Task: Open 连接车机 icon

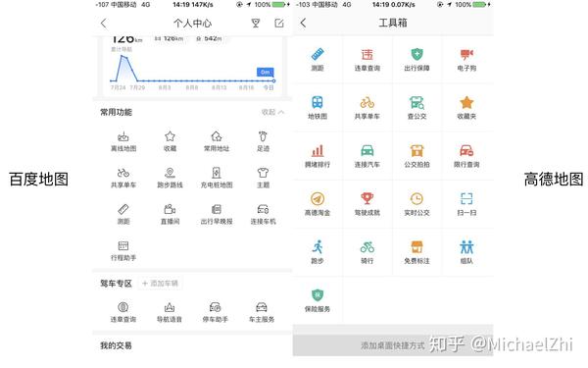Action: pyautogui.click(x=263, y=214)
